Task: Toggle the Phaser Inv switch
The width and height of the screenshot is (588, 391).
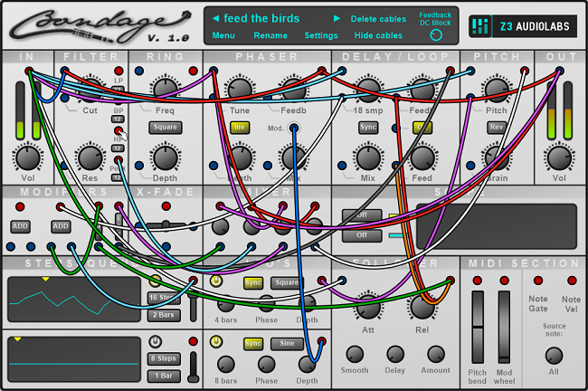Action: coord(239,128)
